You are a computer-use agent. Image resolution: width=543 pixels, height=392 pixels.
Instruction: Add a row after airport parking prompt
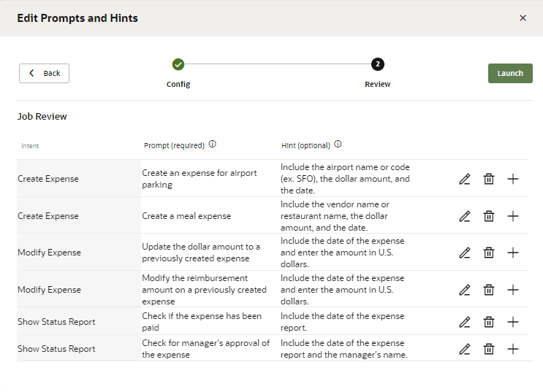pyautogui.click(x=513, y=179)
